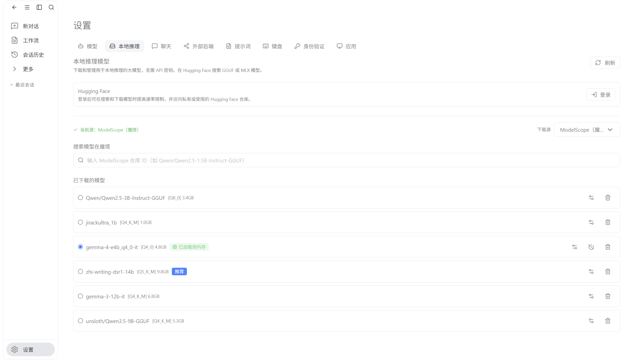Open settings for Qwen2.5-3B-Instruct-GGUF model
Image resolution: width=644 pixels, height=362 pixels.
[x=591, y=198]
